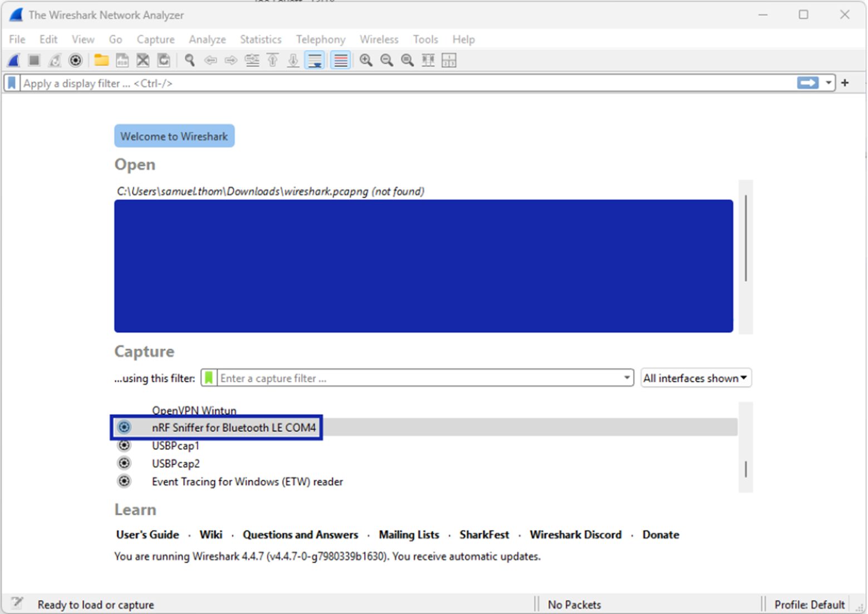Restart the current capture from the toolbar

pyautogui.click(x=55, y=60)
